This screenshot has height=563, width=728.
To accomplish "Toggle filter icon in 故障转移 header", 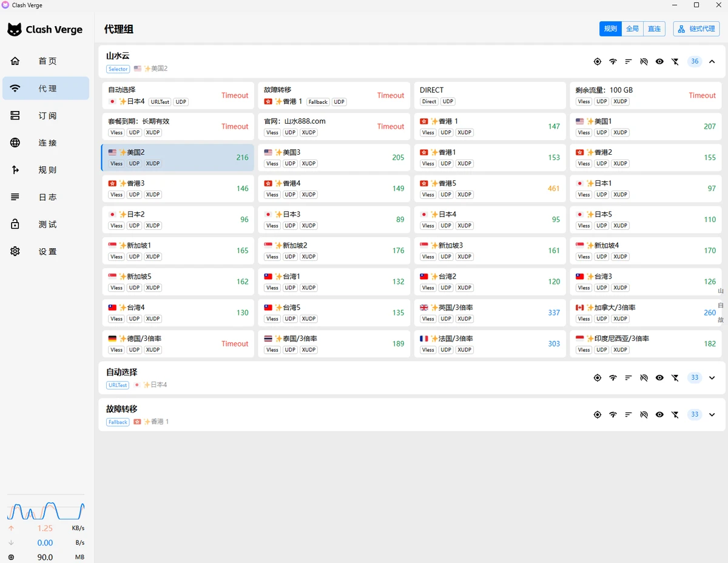I will tap(675, 414).
